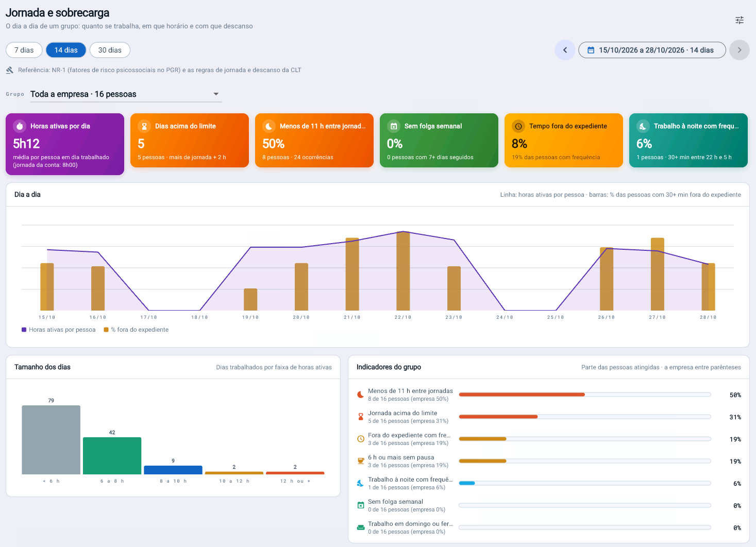The image size is (756, 547).
Task: Select the 14 dias period
Action: tap(66, 50)
